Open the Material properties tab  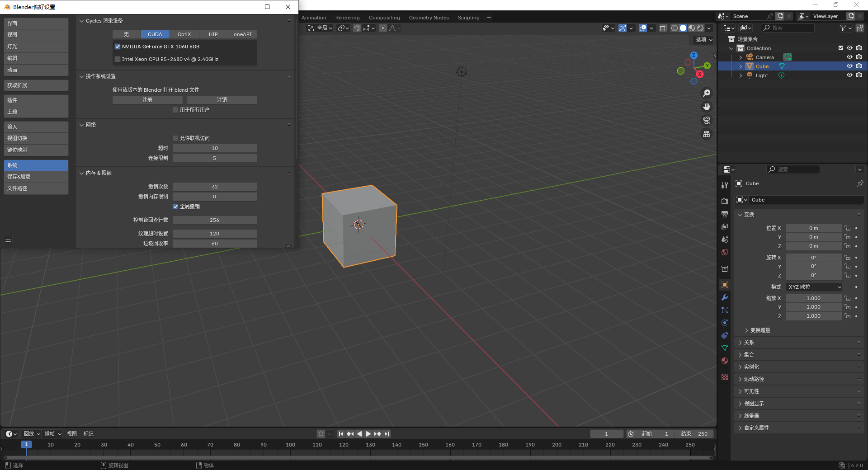coord(725,361)
